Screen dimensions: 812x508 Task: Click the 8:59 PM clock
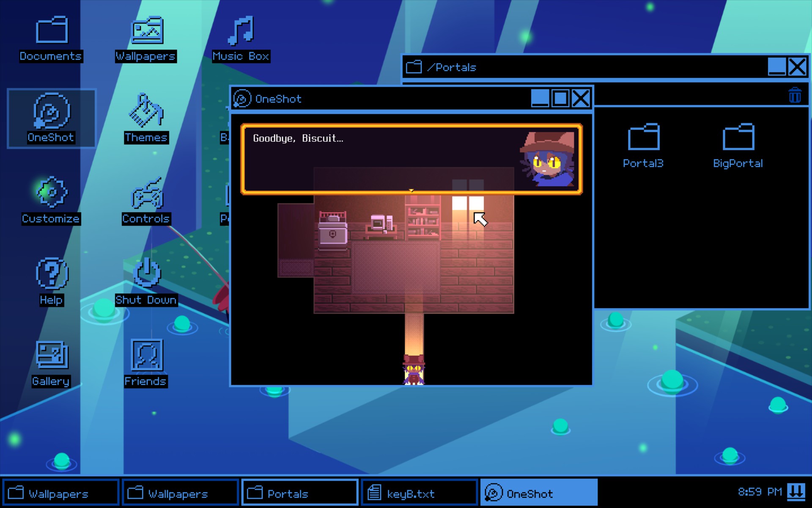[x=760, y=492]
